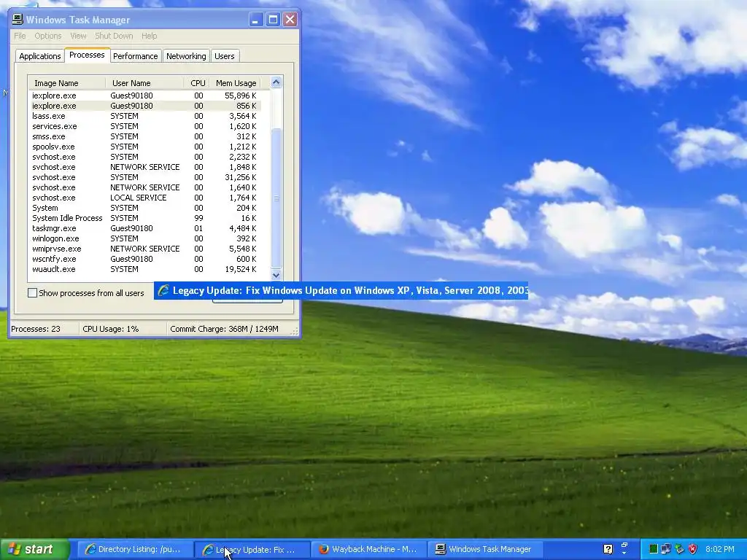Image resolution: width=747 pixels, height=560 pixels.
Task: Minimize the Windows Task Manager window
Action: pos(256,20)
